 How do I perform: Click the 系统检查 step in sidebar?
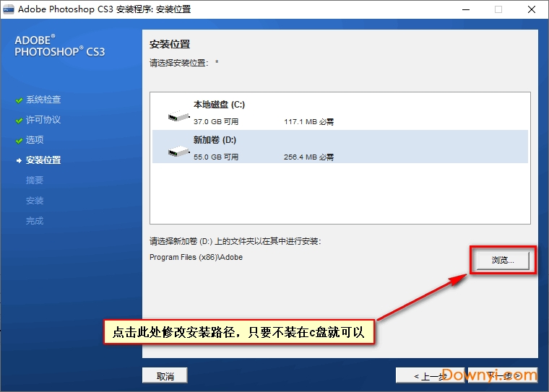coord(43,100)
